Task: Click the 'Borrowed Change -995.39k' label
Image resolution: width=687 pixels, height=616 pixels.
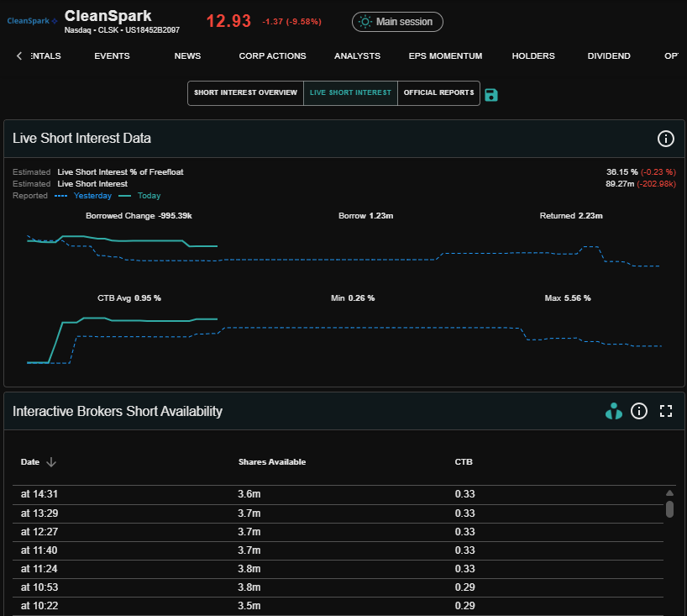Action: 139,216
